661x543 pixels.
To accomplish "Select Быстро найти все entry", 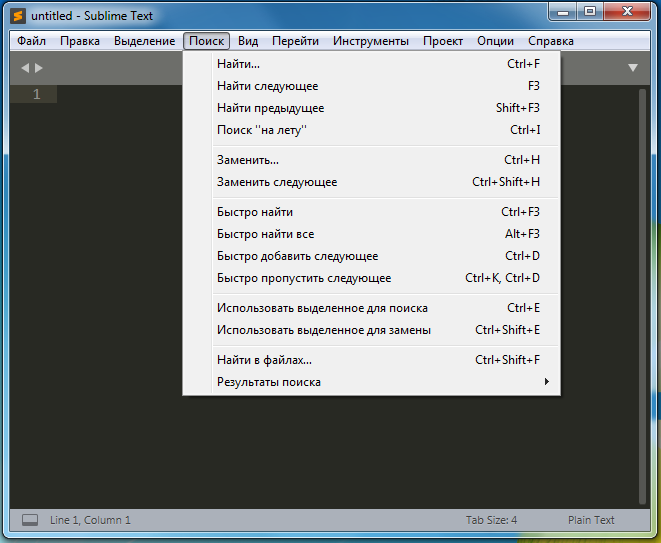I will point(371,234).
